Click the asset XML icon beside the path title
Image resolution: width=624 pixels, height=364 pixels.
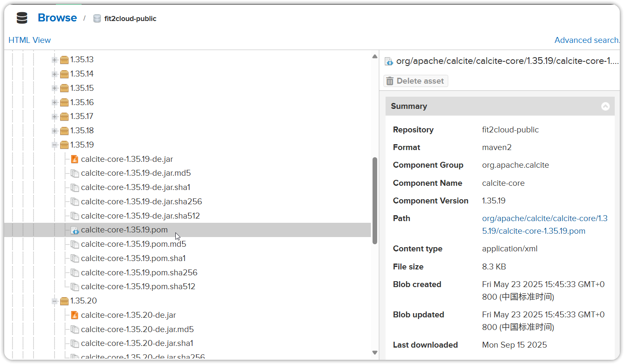tap(389, 61)
